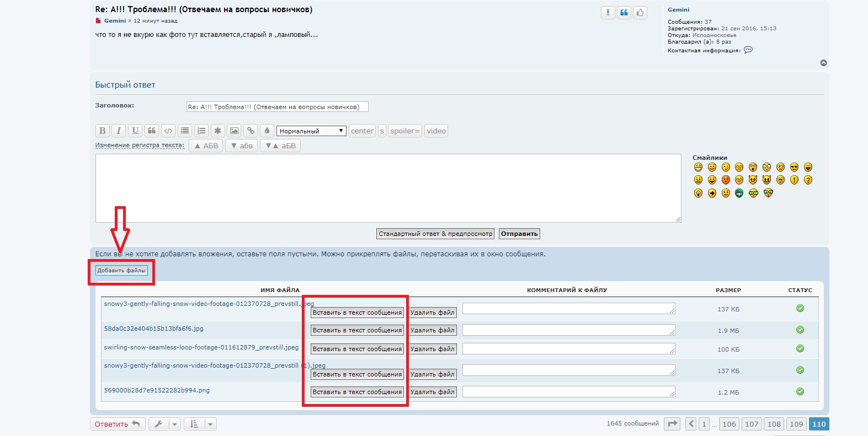Click the italic formatting button
Screen dimensions: 868x436
[x=119, y=131]
